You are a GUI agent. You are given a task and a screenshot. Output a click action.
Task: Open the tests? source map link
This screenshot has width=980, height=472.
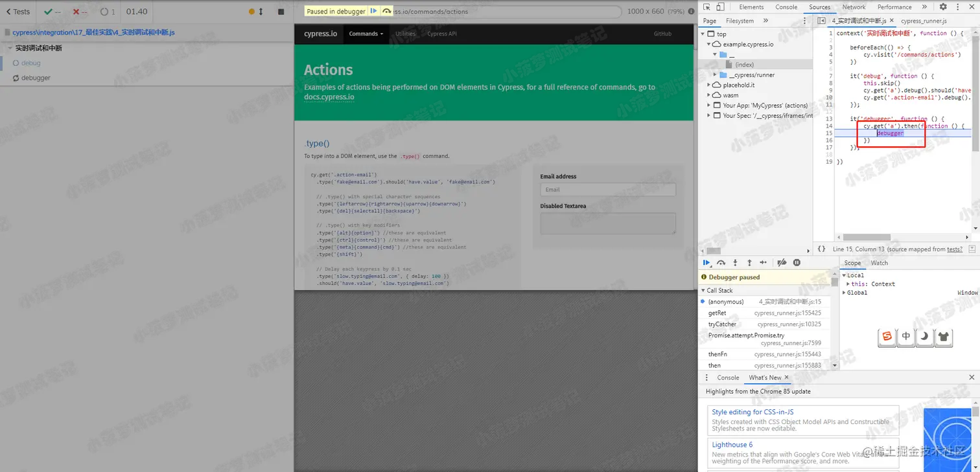(x=955, y=249)
